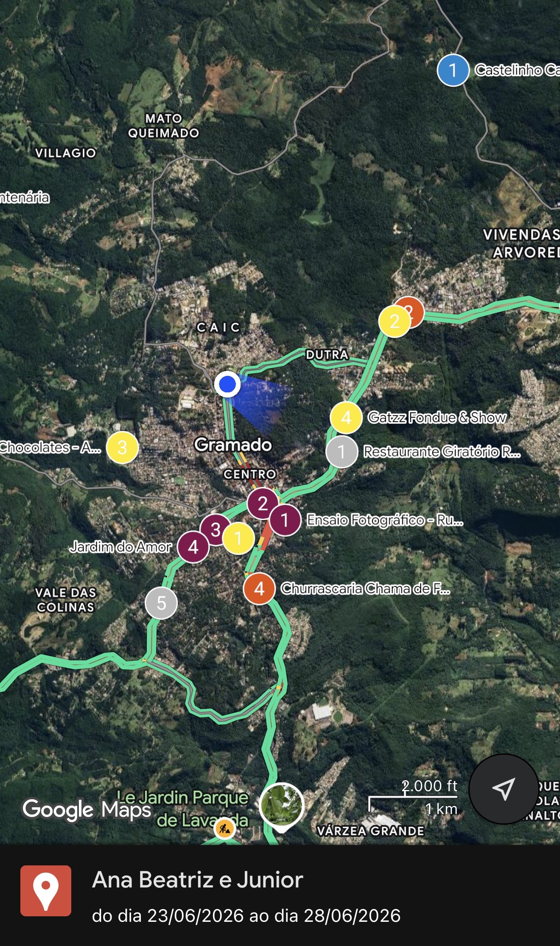Tap purple marker 1 Ensaio Fotográfico
This screenshot has height=946, width=560.
285,520
